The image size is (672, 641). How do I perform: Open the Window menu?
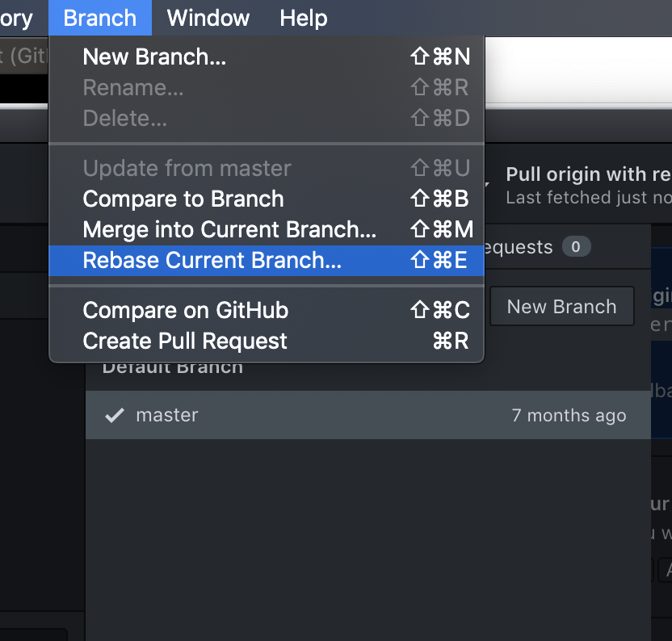[x=208, y=18]
